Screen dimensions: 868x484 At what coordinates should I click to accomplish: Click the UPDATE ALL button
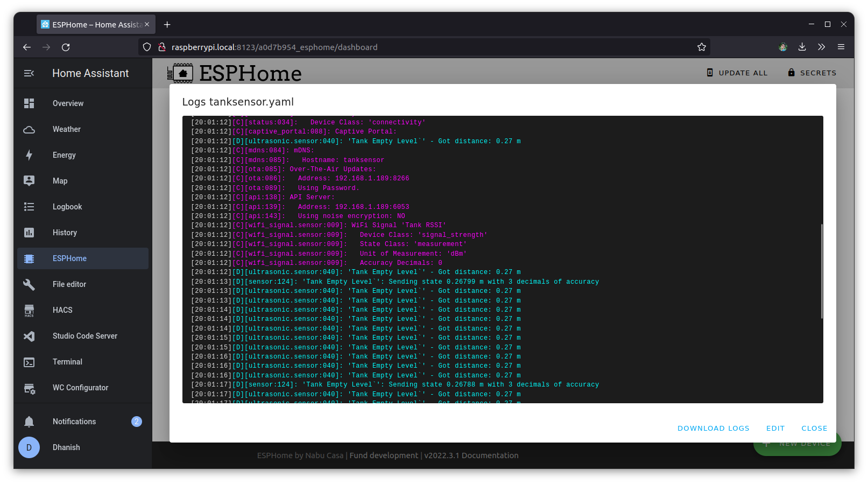coord(737,73)
